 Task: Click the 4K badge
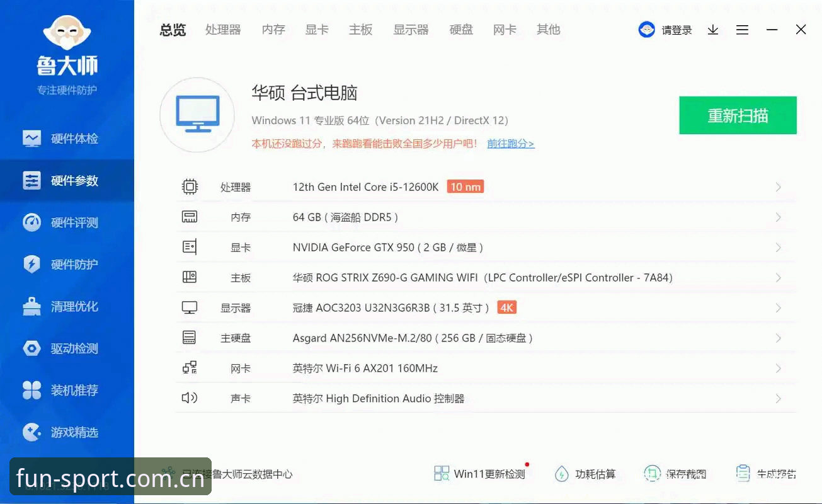click(x=507, y=307)
